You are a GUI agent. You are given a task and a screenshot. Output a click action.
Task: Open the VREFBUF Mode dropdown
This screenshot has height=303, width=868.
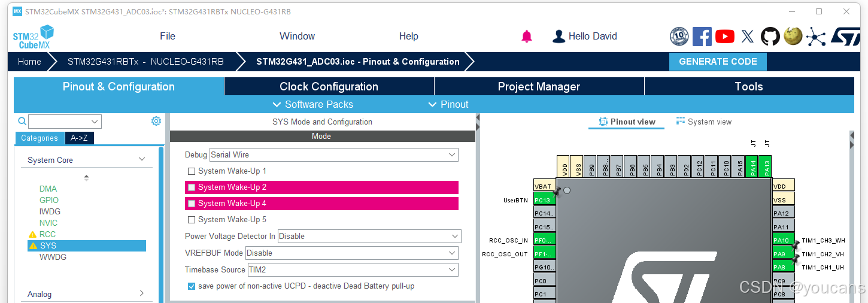coord(352,253)
